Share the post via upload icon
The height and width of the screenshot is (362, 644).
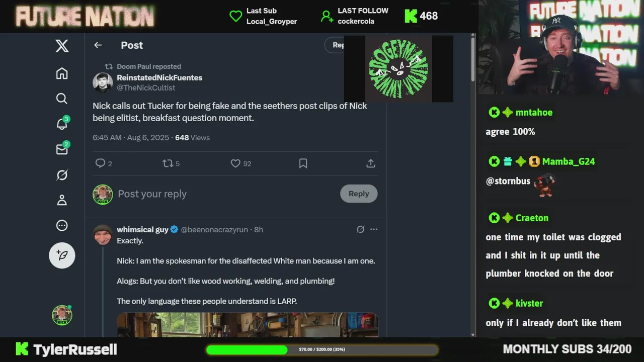tap(370, 163)
